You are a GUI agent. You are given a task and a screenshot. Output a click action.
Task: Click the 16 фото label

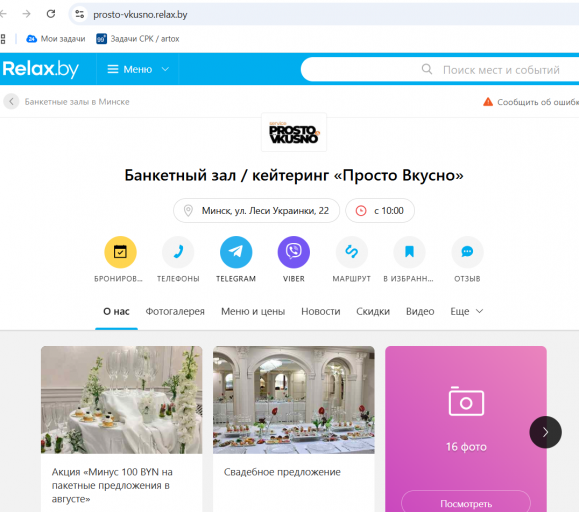click(466, 447)
